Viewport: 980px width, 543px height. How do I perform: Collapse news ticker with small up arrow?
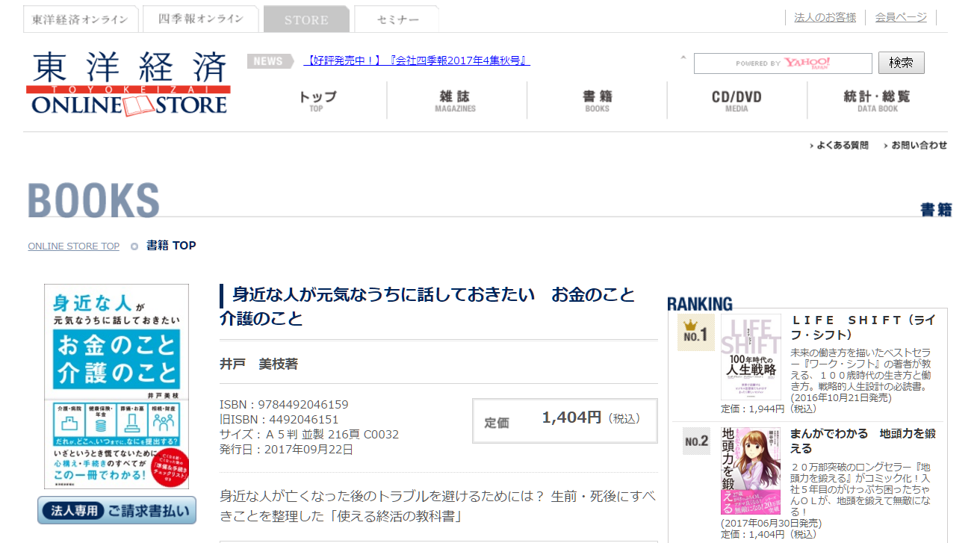tap(683, 58)
